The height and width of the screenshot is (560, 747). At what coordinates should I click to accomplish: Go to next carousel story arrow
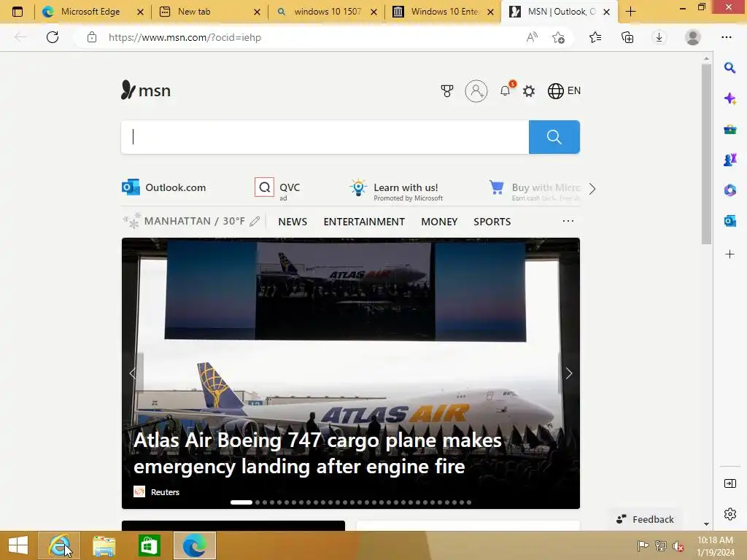[568, 373]
